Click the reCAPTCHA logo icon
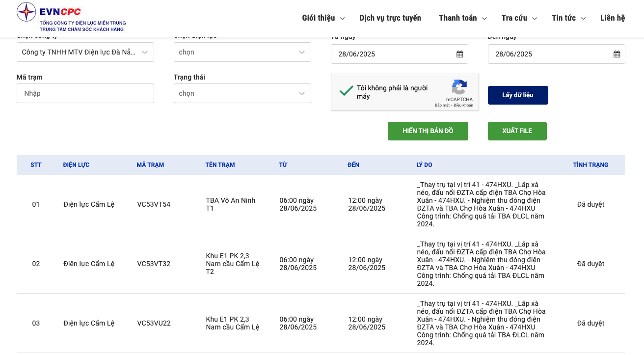The height and width of the screenshot is (355, 644). pyautogui.click(x=459, y=88)
